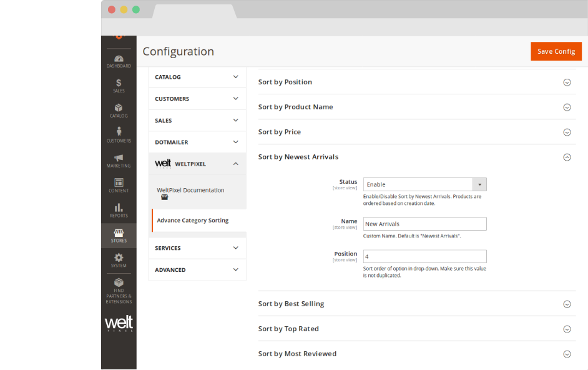Click the Position input field
The width and height of the screenshot is (588, 370).
pyautogui.click(x=424, y=256)
